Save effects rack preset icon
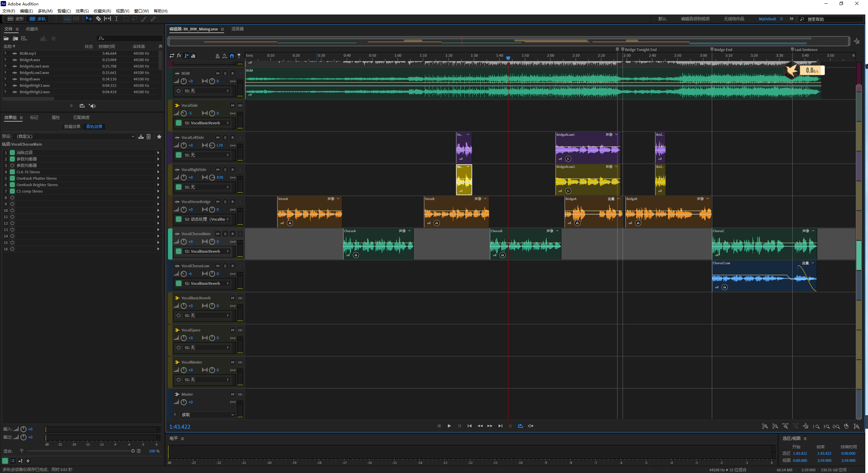The image size is (868, 473). pyautogui.click(x=141, y=136)
